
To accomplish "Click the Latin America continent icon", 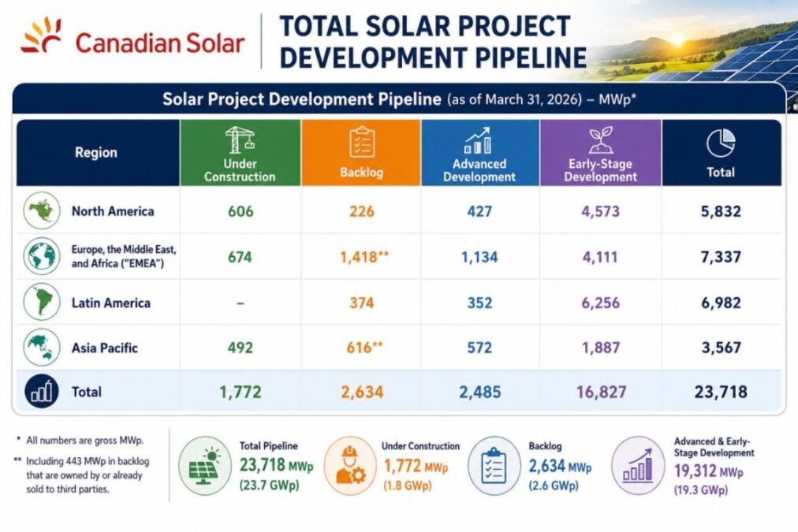I will (42, 302).
